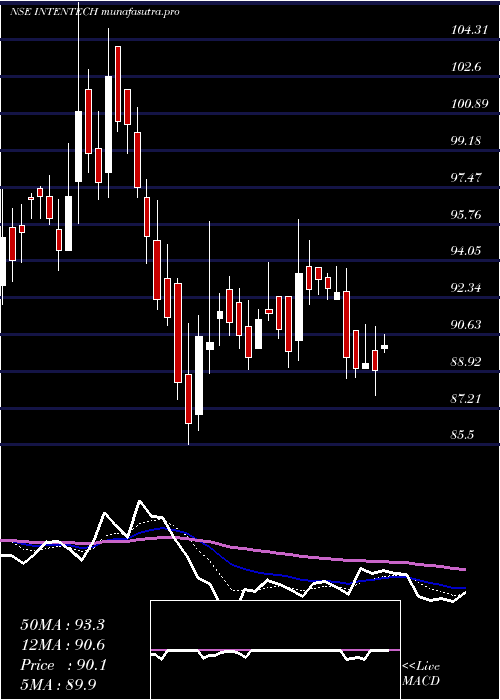Click the 88.92 price level label
This screenshot has width=500, height=700.
click(466, 362)
